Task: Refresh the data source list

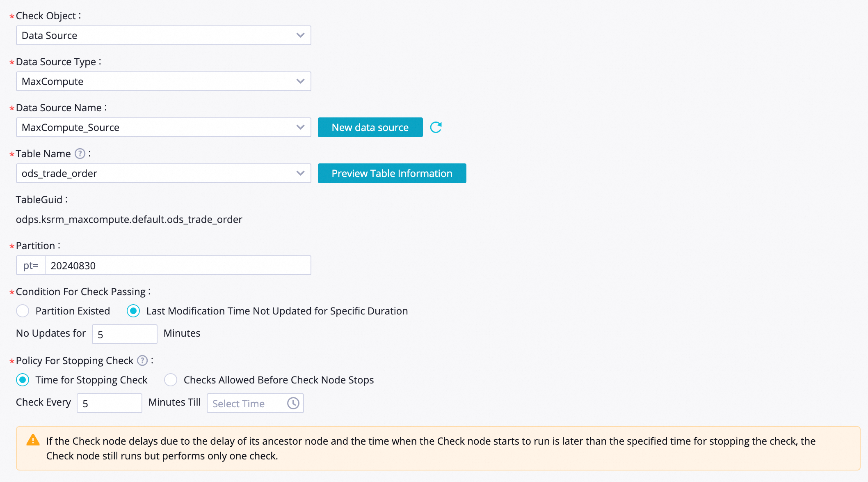Action: coord(436,127)
